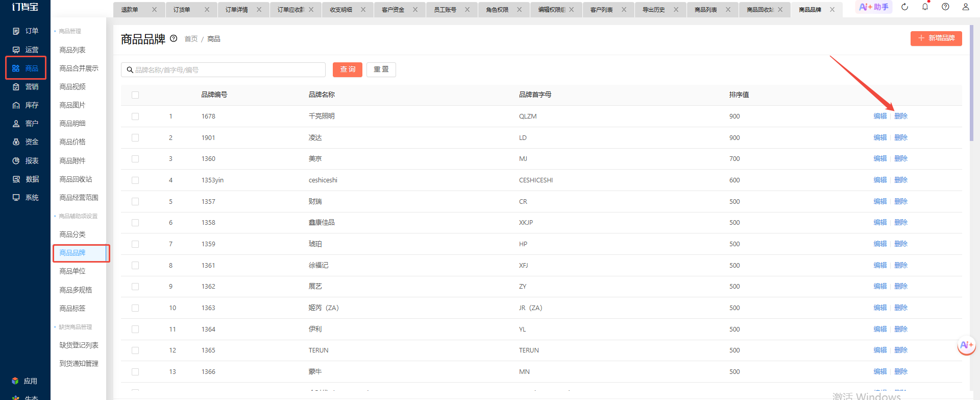Launch the AI+助手 assistant

[x=874, y=7]
